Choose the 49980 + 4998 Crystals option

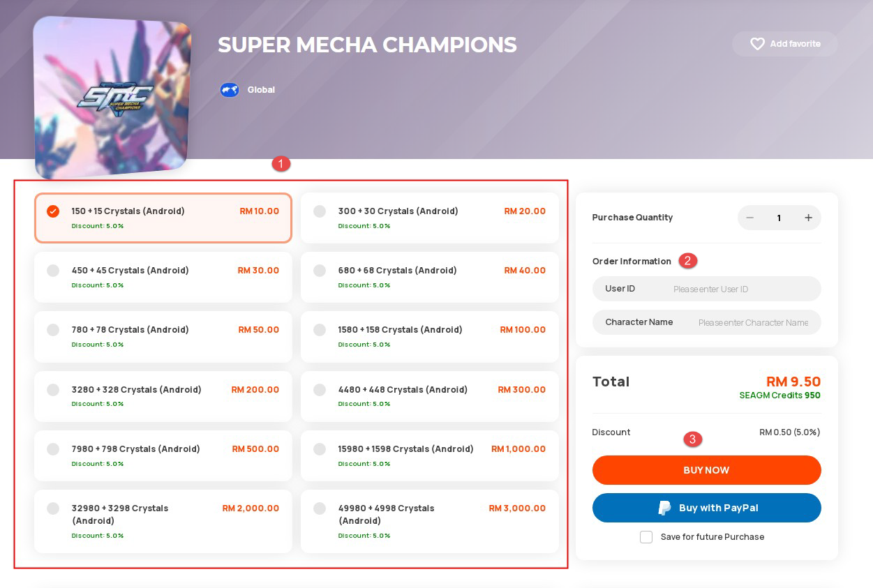point(430,522)
